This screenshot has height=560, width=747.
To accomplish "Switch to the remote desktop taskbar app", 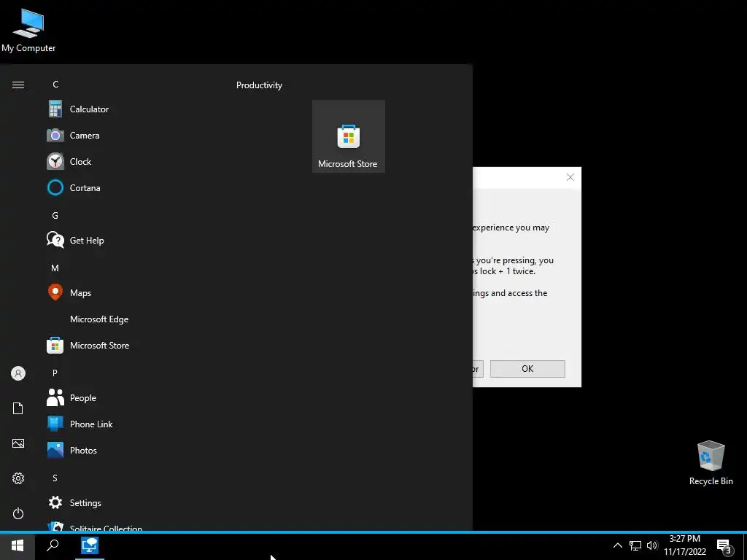I will [90, 545].
